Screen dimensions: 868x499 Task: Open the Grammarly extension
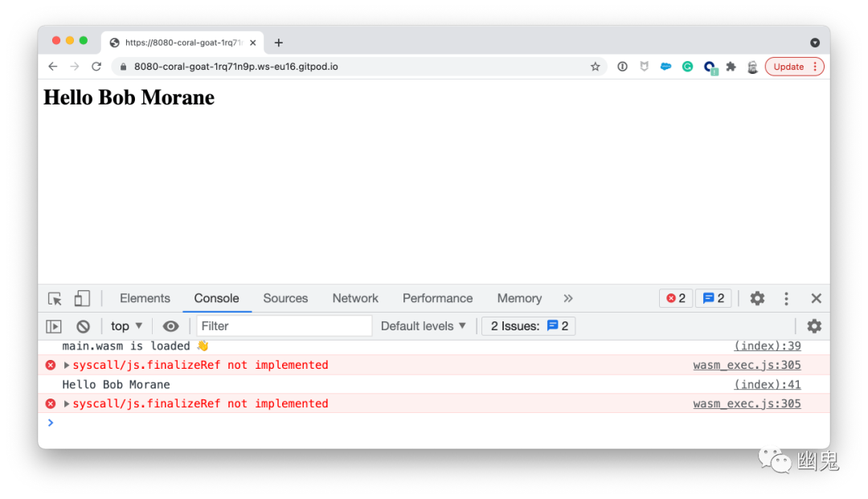[x=687, y=67]
